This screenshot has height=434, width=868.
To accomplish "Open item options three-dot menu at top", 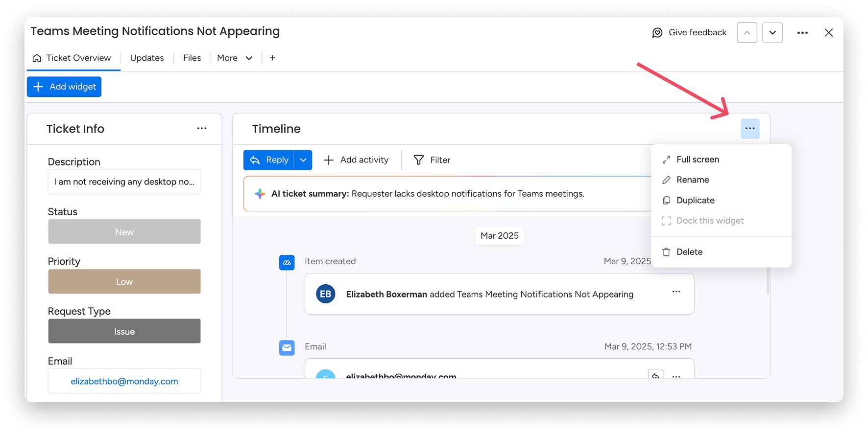I will (802, 33).
